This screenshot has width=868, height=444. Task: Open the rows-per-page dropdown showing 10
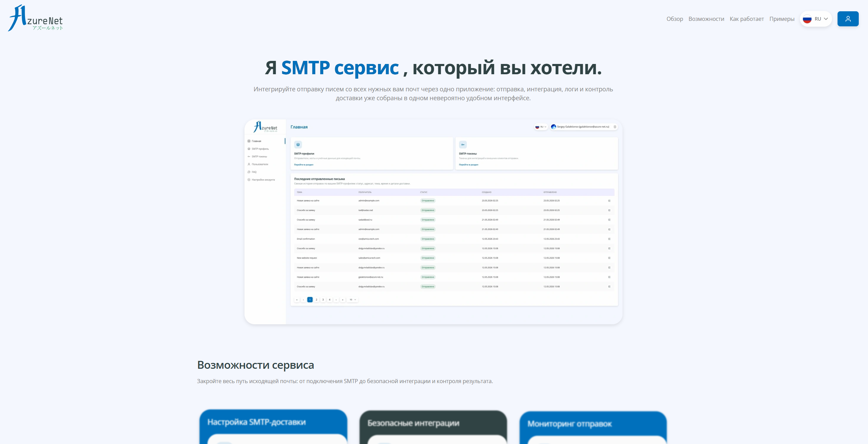click(x=353, y=300)
